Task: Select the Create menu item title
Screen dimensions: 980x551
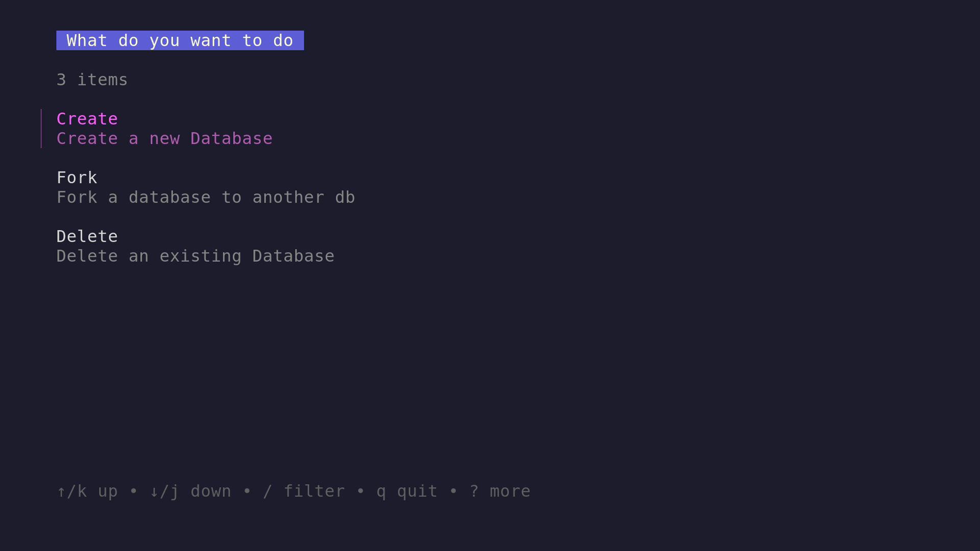Action: (87, 119)
